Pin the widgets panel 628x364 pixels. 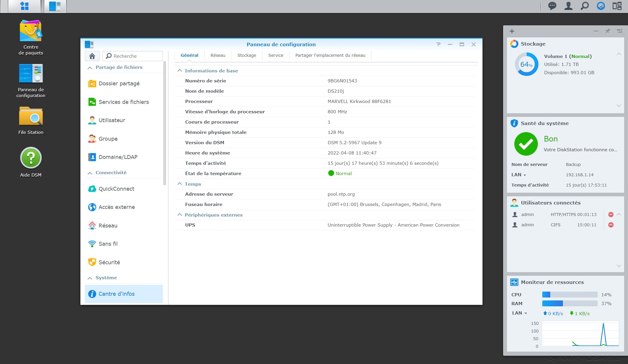click(x=607, y=31)
